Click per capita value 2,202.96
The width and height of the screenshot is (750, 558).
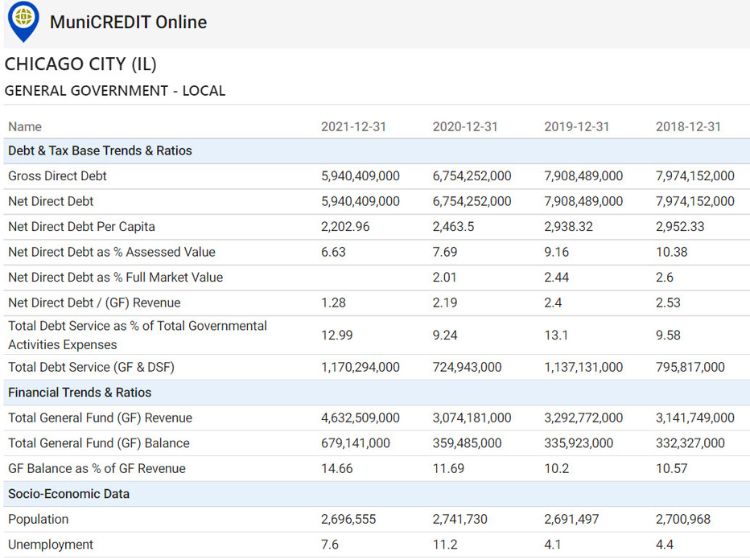(345, 227)
